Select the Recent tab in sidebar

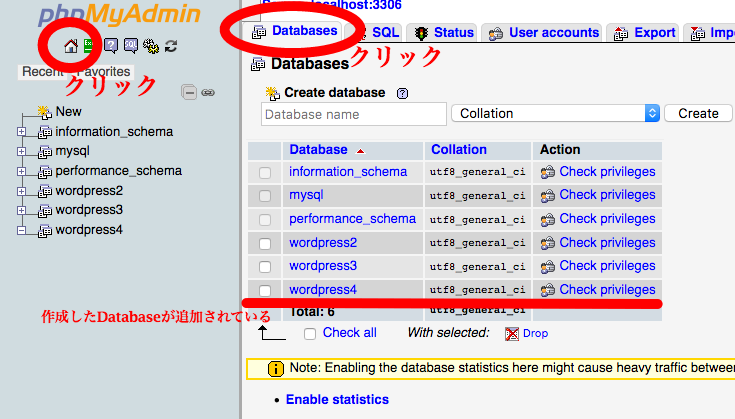43,72
